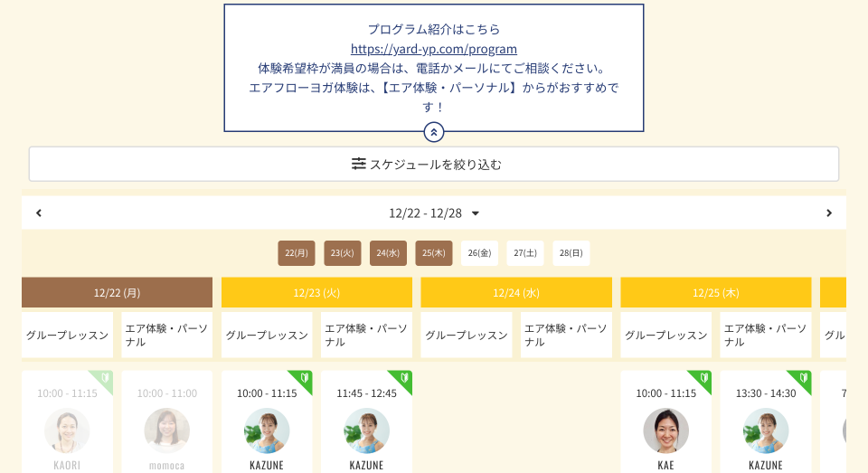
Task: Go to next week with right arrow
Action: coord(828,213)
